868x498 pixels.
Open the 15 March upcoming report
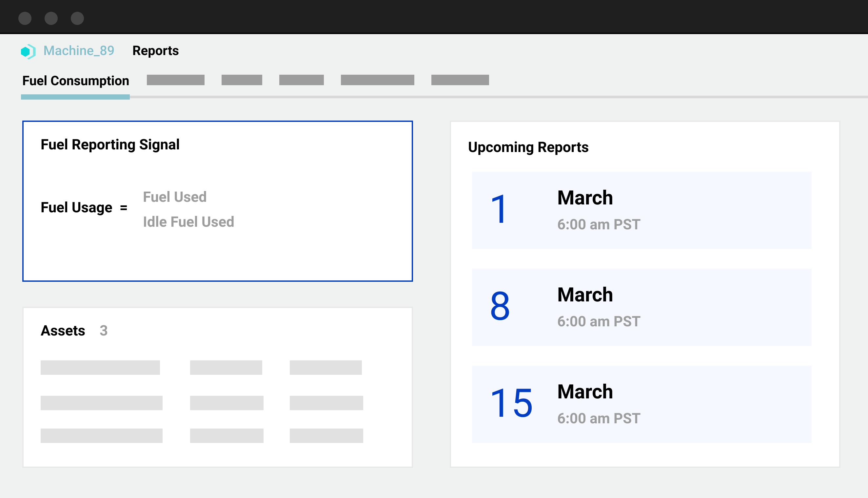tap(641, 404)
